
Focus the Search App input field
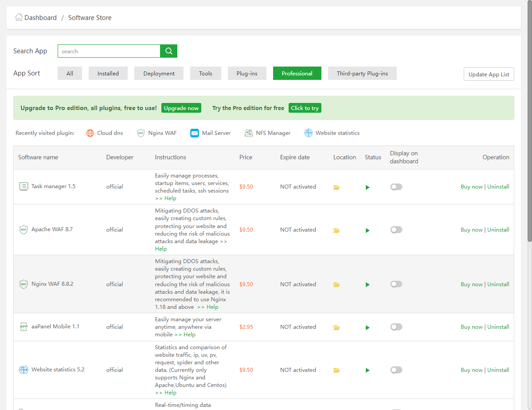(x=109, y=51)
